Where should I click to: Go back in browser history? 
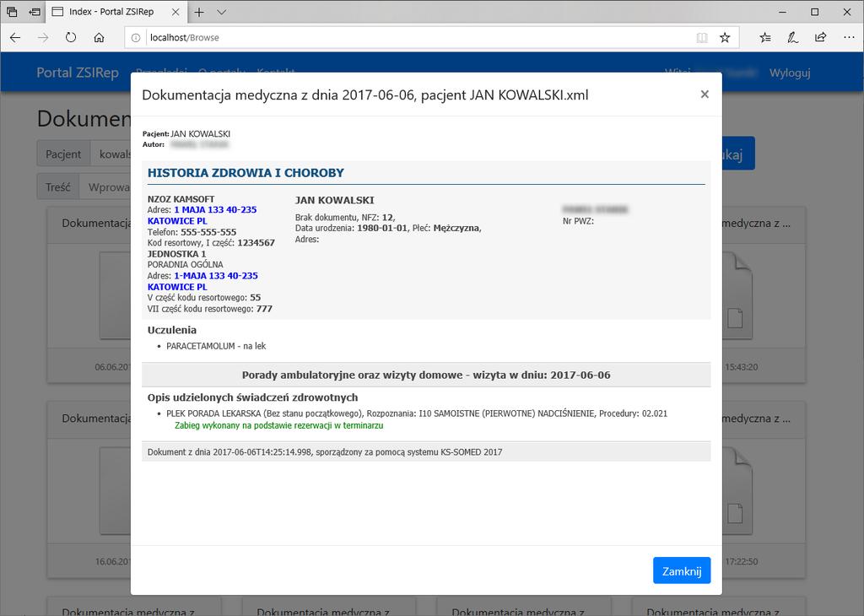click(x=15, y=37)
